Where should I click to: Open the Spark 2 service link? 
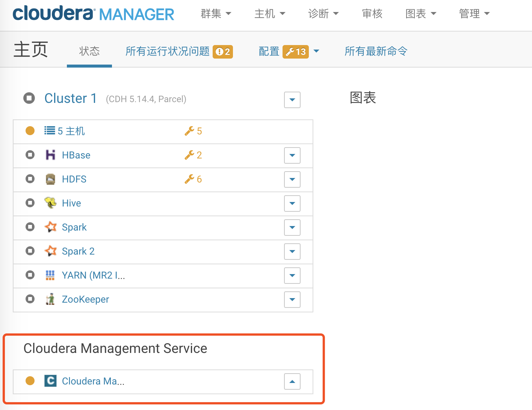pyautogui.click(x=78, y=251)
